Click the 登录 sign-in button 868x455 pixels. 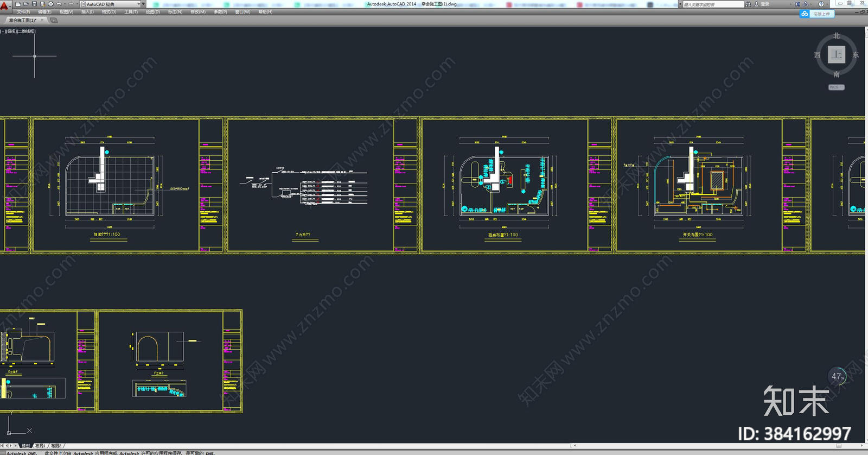point(762,4)
